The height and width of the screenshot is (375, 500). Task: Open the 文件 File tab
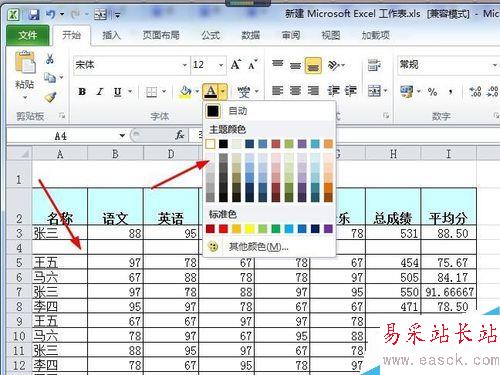(28, 35)
